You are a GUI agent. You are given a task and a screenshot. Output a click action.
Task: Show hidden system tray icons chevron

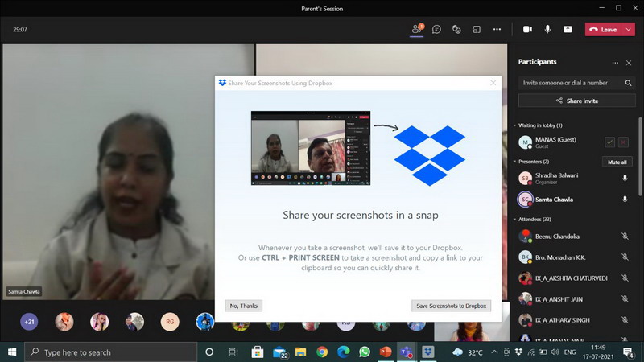click(494, 352)
